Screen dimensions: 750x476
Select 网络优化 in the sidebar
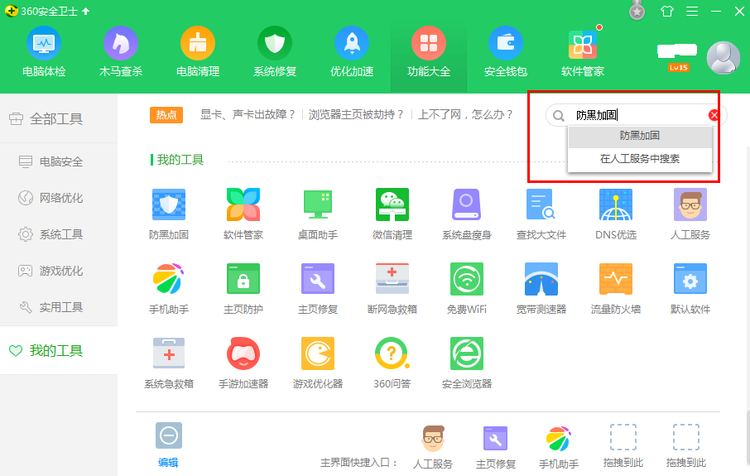click(60, 197)
